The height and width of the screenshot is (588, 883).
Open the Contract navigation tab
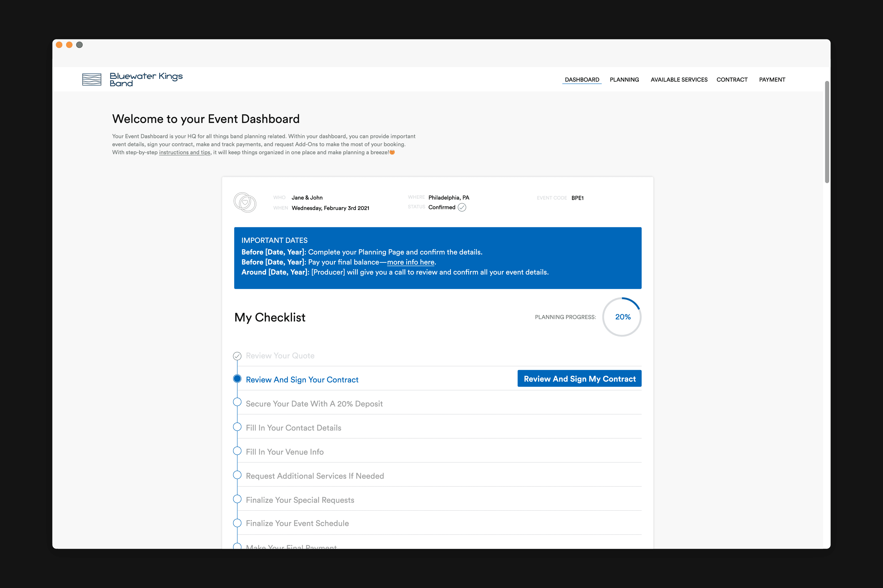(x=732, y=79)
